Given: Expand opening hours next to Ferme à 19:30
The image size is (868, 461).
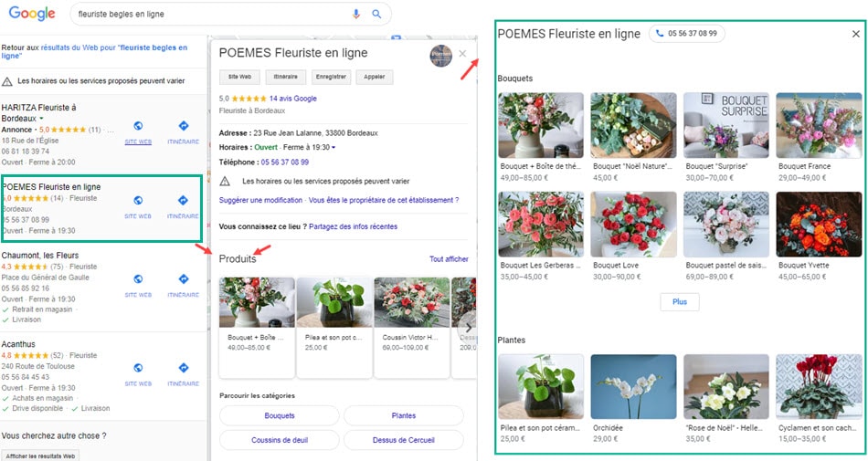Looking at the screenshot, I should click(333, 148).
